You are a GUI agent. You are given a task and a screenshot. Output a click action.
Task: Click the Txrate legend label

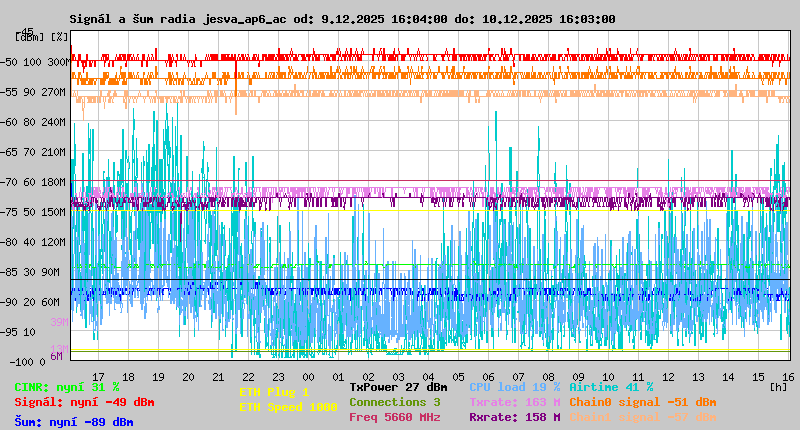coord(514,402)
